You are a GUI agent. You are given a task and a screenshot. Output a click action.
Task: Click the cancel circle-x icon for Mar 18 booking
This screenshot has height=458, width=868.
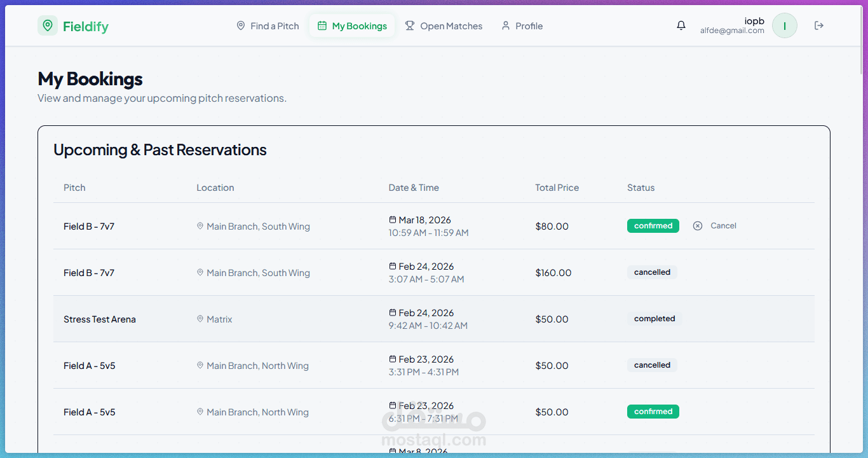698,226
